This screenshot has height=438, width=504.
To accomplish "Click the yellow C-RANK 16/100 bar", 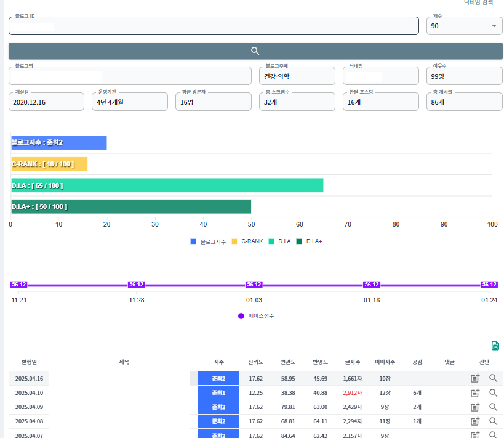I will (x=49, y=164).
